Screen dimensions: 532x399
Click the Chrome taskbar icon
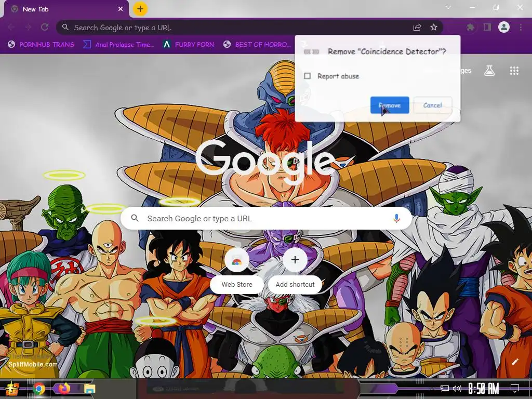point(39,389)
